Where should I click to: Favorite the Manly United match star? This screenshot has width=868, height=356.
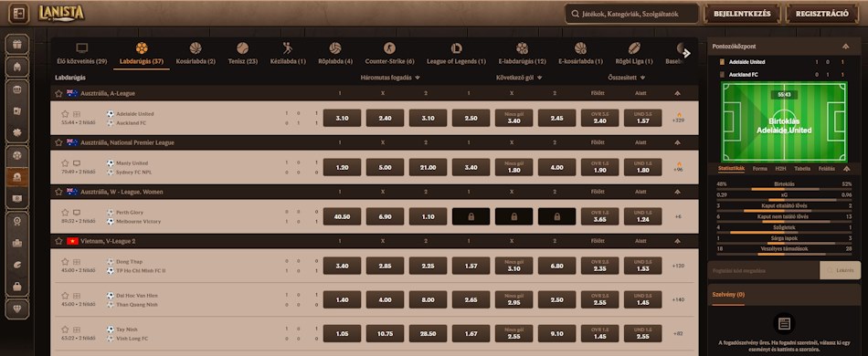point(65,163)
